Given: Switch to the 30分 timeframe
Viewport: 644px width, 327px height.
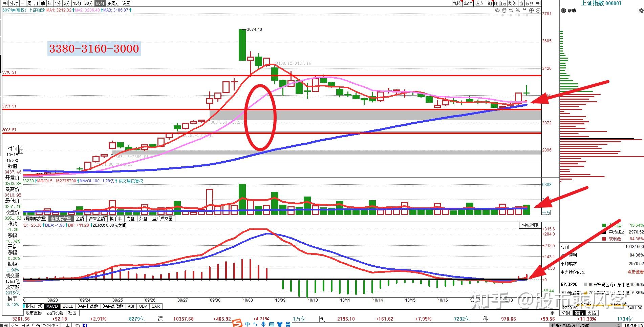Looking at the screenshot, I should 88,3.
